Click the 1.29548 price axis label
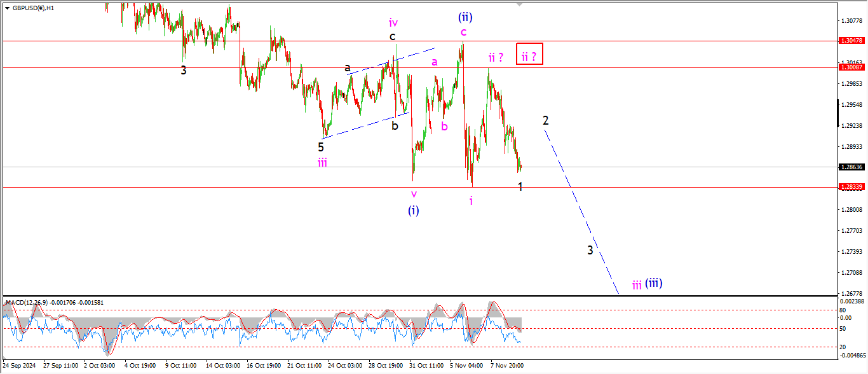Screen dimensions: 868x374 [850, 104]
